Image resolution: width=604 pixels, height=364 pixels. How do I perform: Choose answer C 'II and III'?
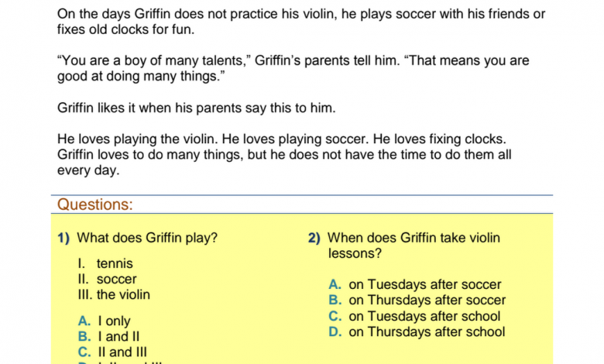(112, 352)
